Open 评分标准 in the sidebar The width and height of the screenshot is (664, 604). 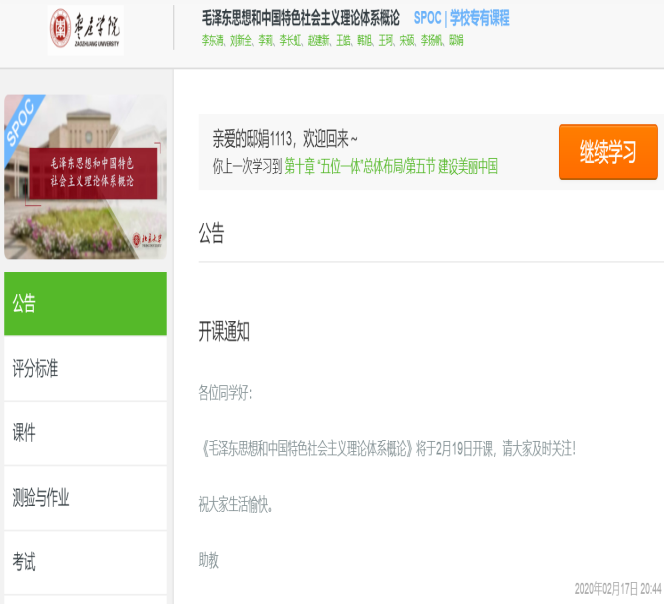click(85, 368)
